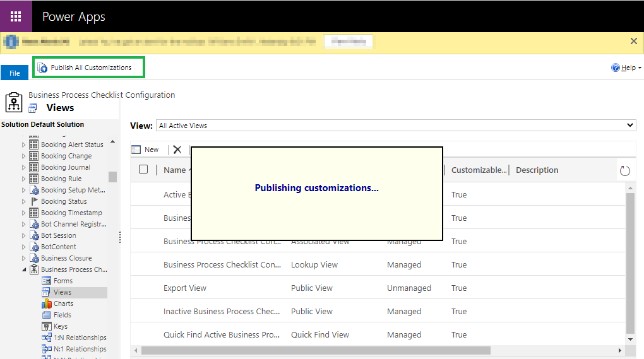Collapse the Business Process Checklist tree node
Screen dimensions: 644x359
tap(24, 270)
